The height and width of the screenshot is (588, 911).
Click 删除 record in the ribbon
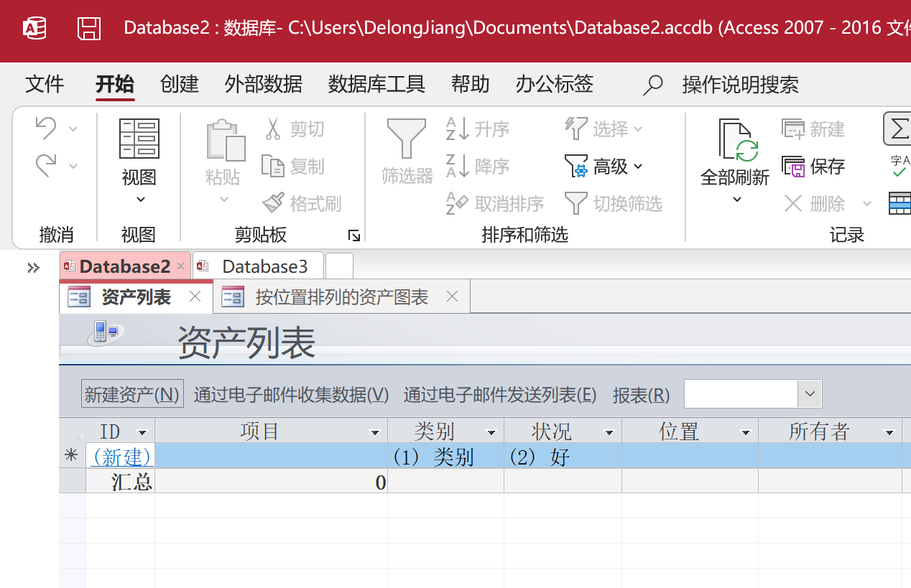(813, 204)
